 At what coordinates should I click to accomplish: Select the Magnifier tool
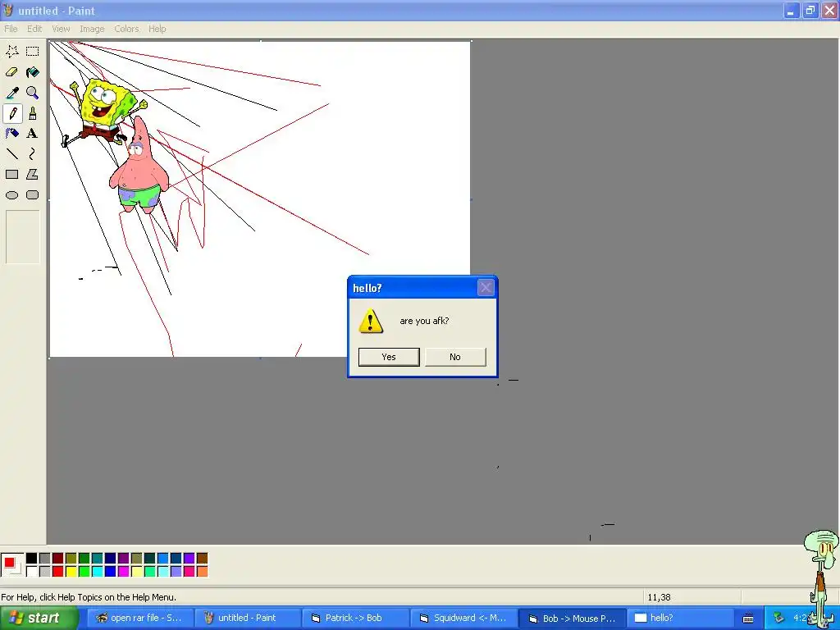[33, 93]
